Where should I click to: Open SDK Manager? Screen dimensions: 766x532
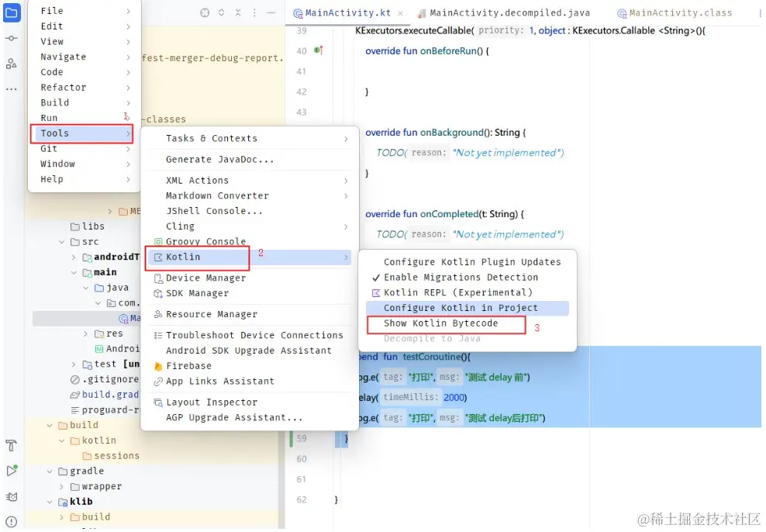(250, 294)
